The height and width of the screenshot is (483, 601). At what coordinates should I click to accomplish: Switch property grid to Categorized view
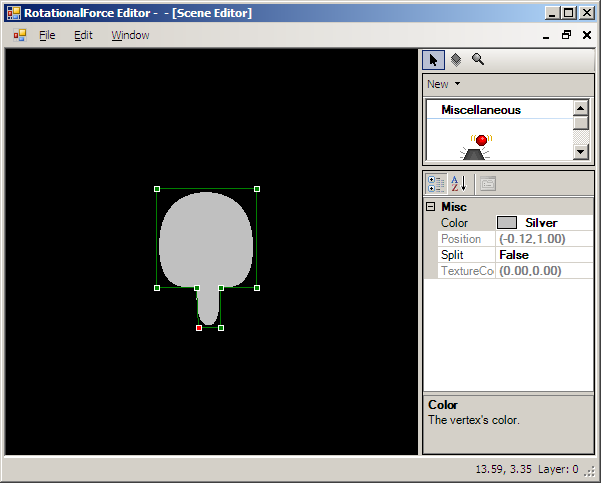pos(436,183)
